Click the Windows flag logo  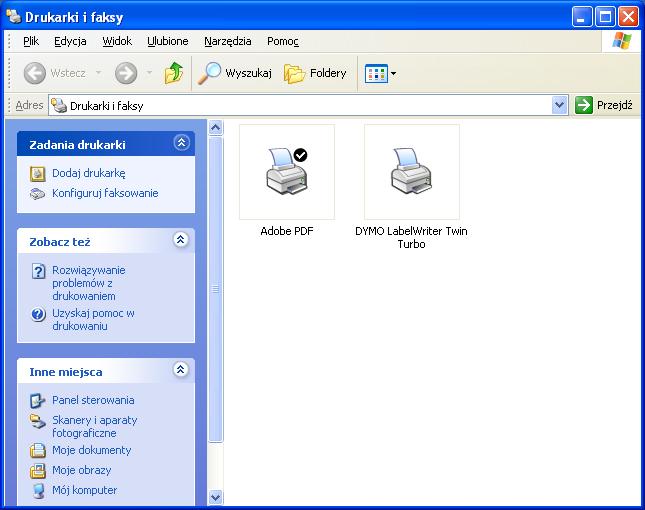coord(621,41)
